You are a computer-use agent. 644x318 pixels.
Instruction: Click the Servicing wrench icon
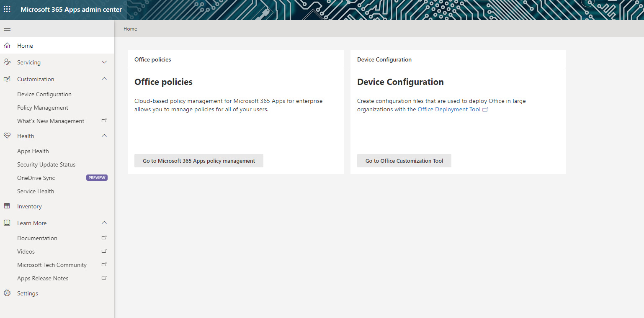[x=7, y=62]
